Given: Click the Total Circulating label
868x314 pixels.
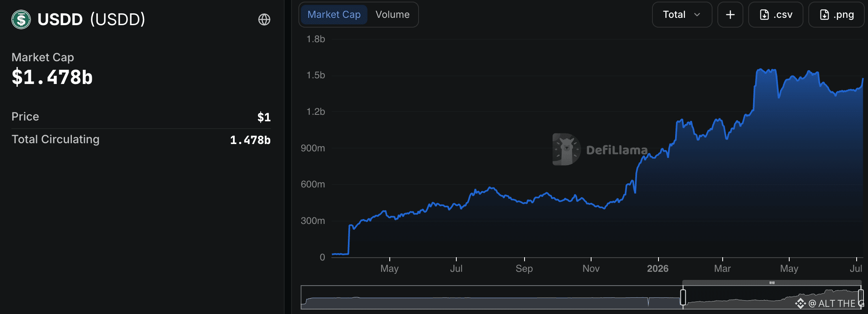Looking at the screenshot, I should pos(55,139).
